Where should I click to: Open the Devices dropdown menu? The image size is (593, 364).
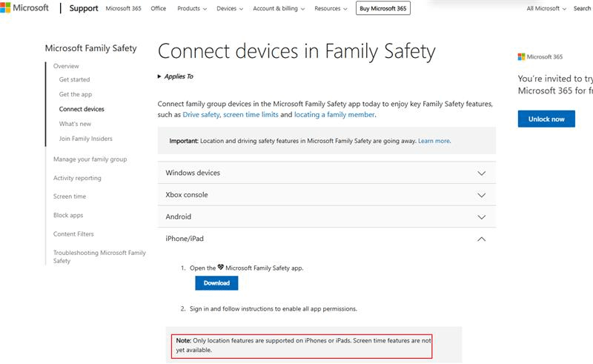[x=229, y=9]
